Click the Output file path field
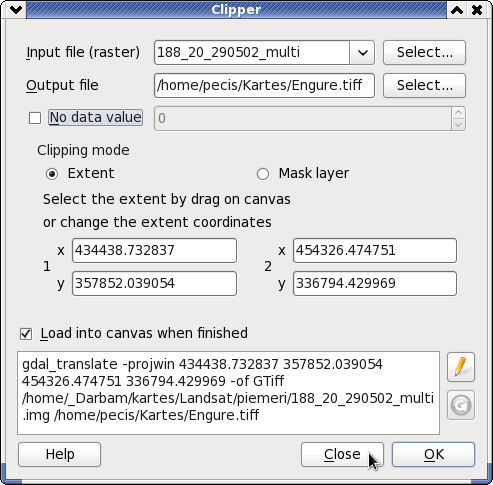Screen dimensions: 493x485 point(264,86)
